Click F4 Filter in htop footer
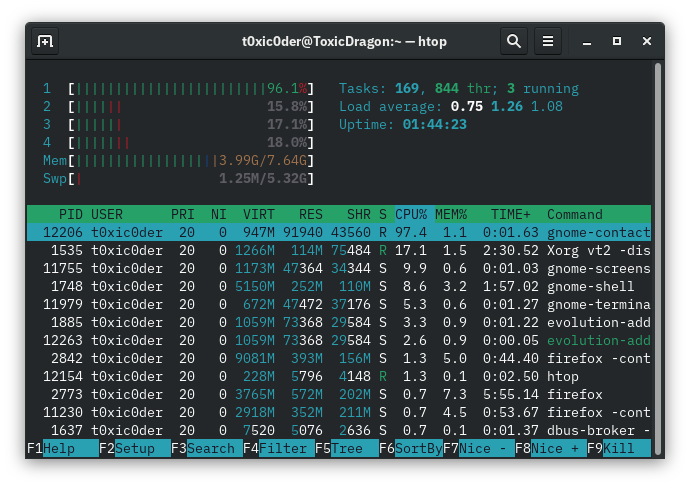This screenshot has height=487, width=690. point(279,448)
